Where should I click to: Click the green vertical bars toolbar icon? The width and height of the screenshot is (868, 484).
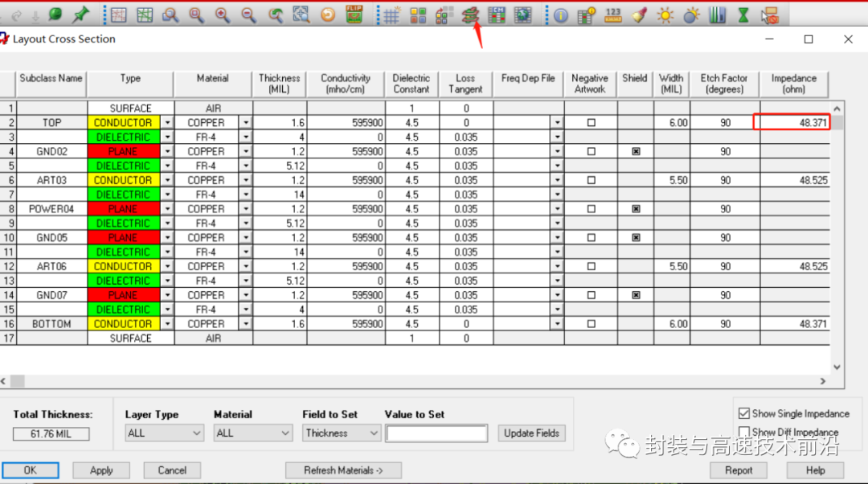click(718, 15)
